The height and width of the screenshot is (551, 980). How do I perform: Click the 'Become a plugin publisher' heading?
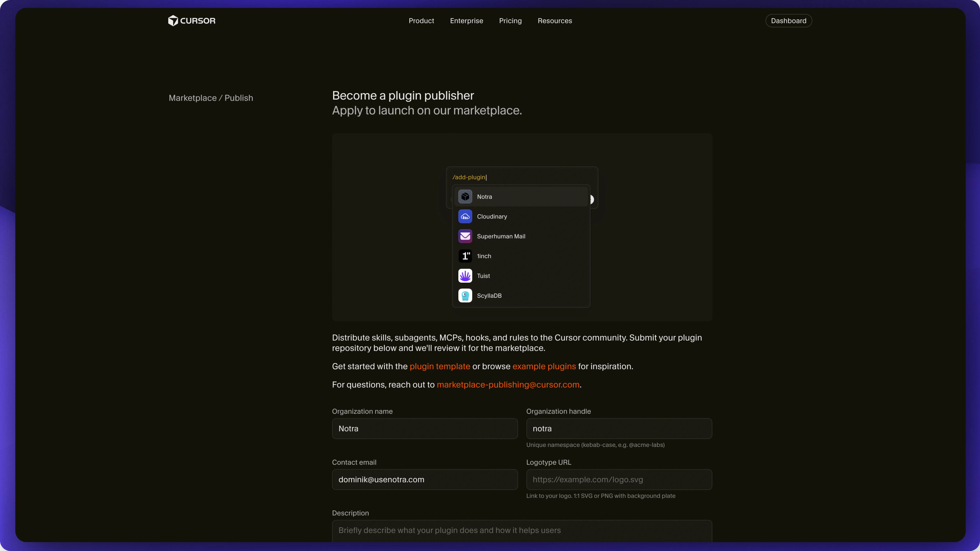(x=403, y=95)
